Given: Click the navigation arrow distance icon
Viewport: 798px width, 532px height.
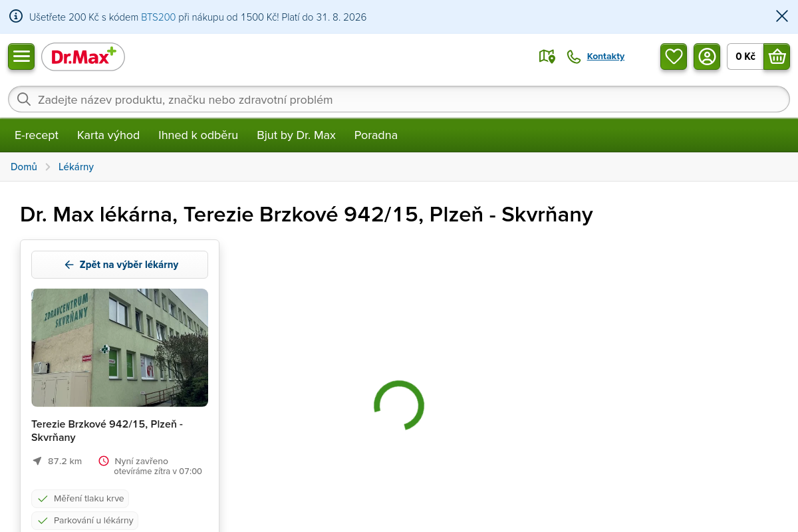Looking at the screenshot, I should pyautogui.click(x=37, y=461).
